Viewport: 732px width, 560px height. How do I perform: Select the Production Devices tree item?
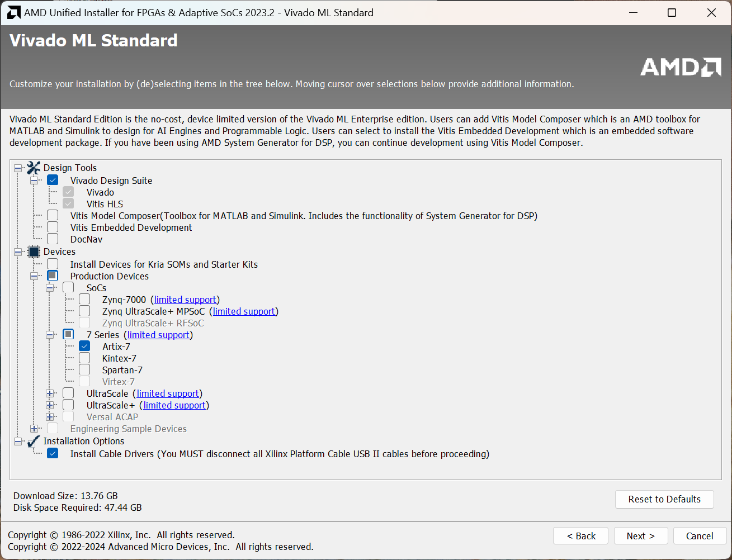tap(110, 276)
